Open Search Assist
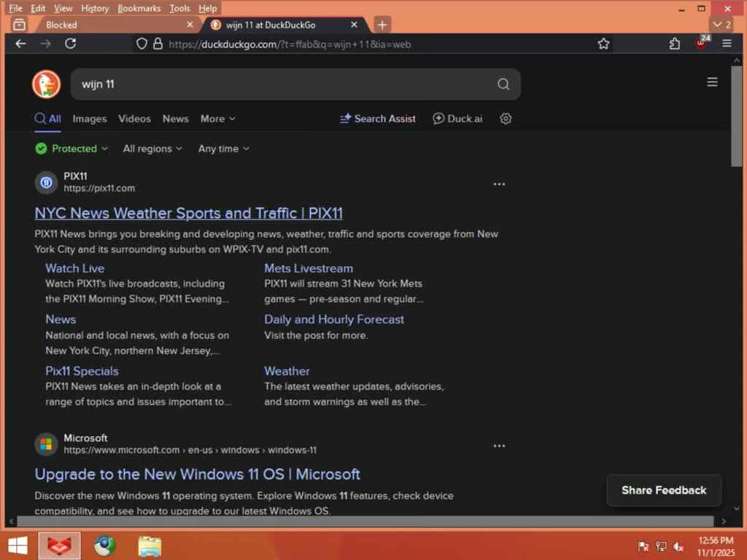Screen dimensions: 747x560 pyautogui.click(x=377, y=119)
